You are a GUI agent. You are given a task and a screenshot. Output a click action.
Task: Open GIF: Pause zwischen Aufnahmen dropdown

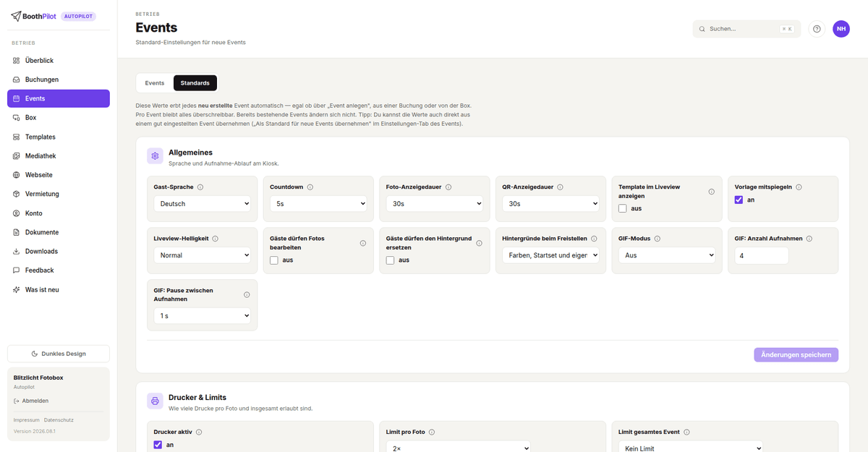pos(202,316)
